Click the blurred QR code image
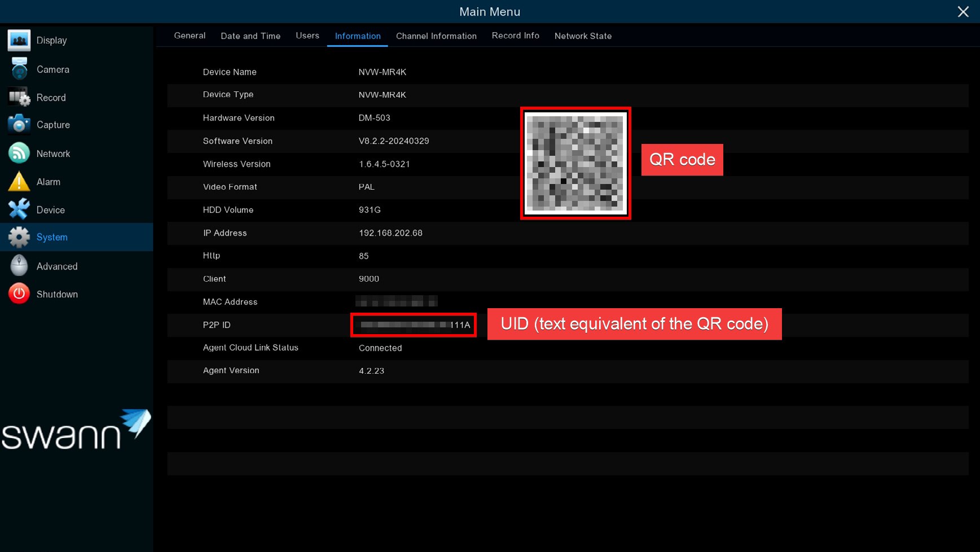The image size is (980, 552). click(x=575, y=163)
